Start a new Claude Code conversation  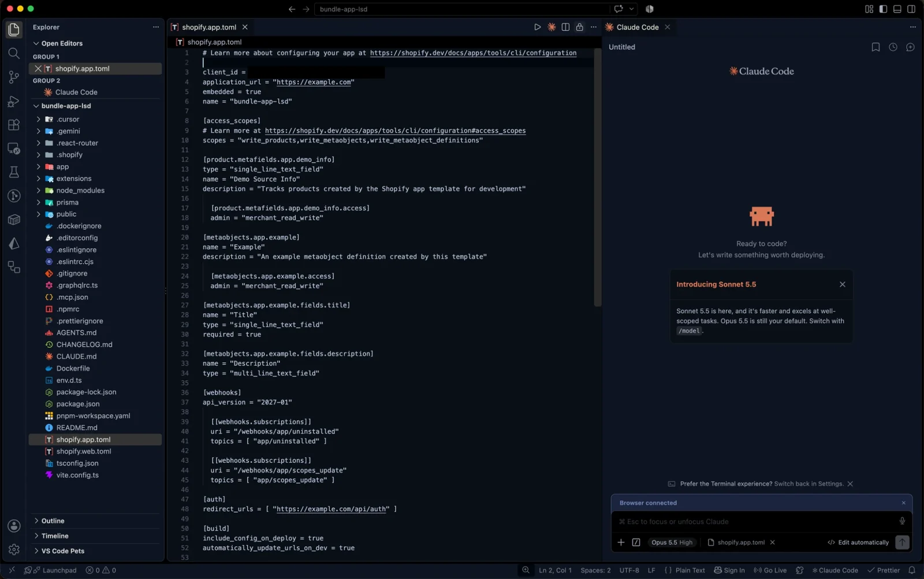click(x=910, y=47)
